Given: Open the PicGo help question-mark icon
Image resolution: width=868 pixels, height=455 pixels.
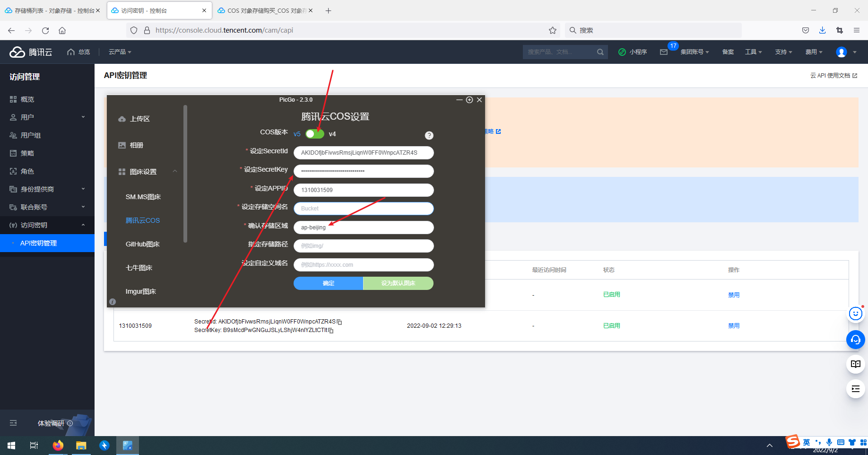Looking at the screenshot, I should click(429, 135).
